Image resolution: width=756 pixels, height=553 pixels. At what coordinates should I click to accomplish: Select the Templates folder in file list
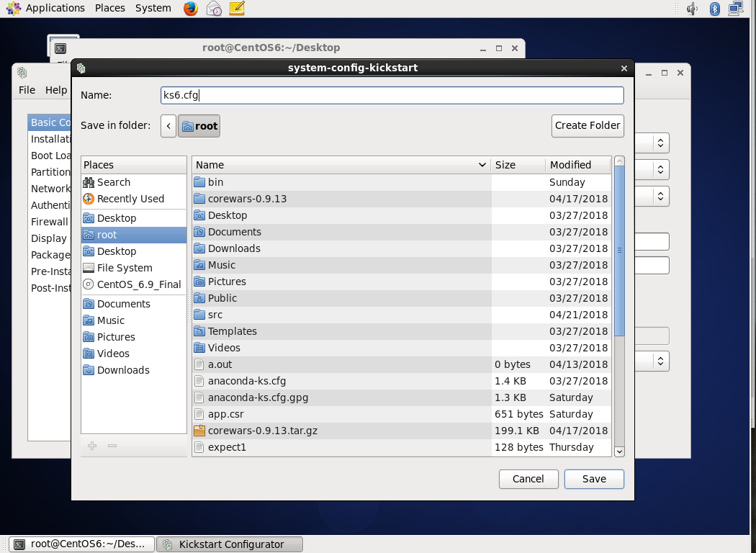tap(401, 331)
